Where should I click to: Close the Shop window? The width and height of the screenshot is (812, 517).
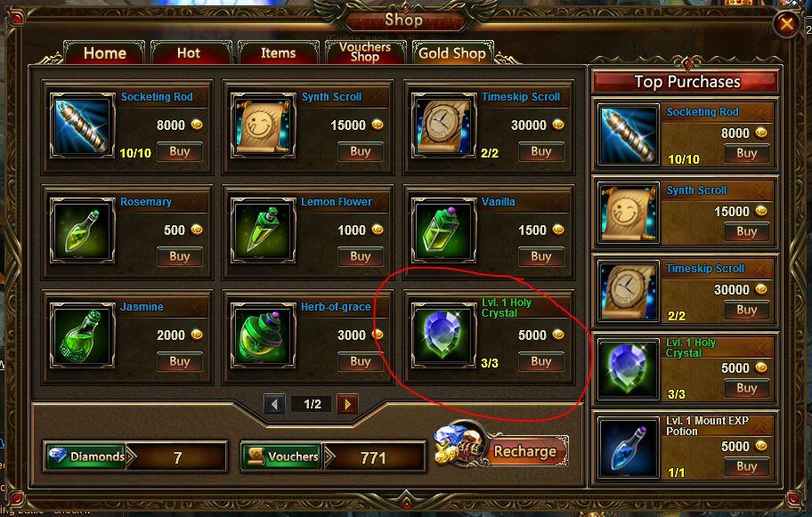pos(787,23)
